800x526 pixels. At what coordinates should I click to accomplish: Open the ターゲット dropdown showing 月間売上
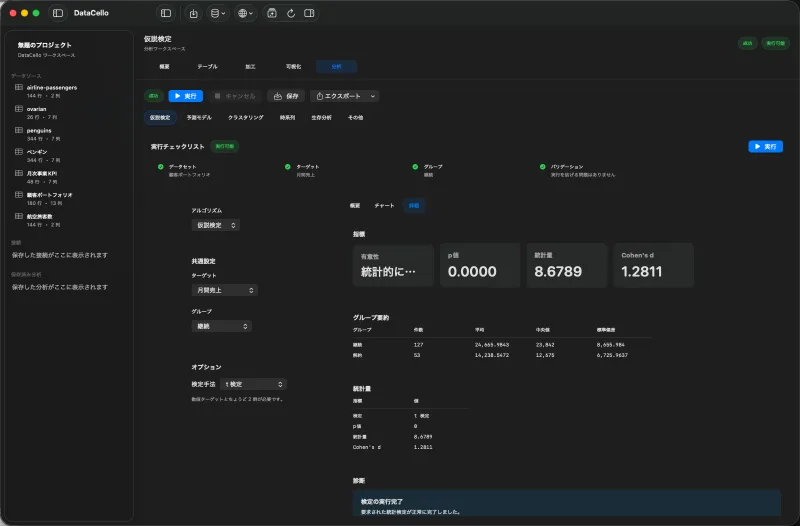tap(224, 290)
